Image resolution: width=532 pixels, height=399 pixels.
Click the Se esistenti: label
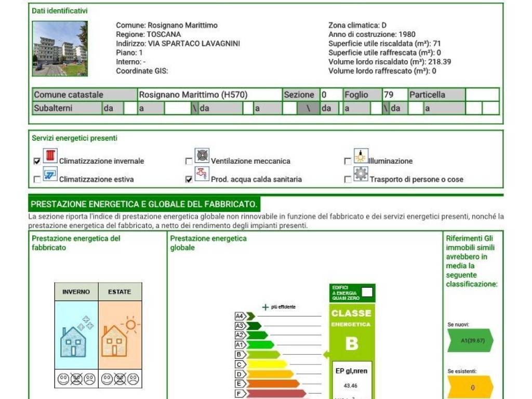click(462, 371)
